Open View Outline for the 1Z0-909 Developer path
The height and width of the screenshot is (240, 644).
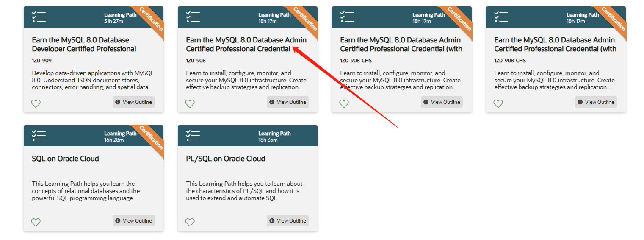(x=133, y=102)
